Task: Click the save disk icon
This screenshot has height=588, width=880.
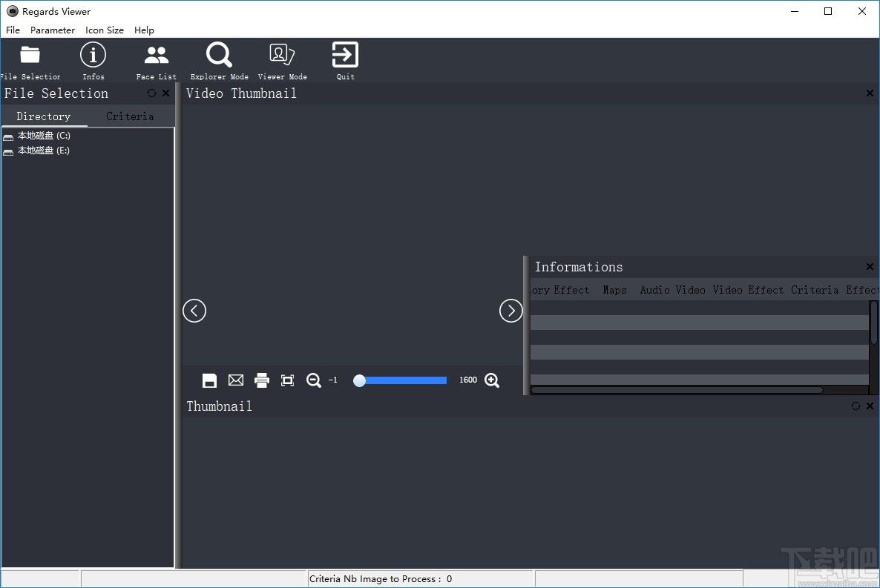Action: (209, 380)
